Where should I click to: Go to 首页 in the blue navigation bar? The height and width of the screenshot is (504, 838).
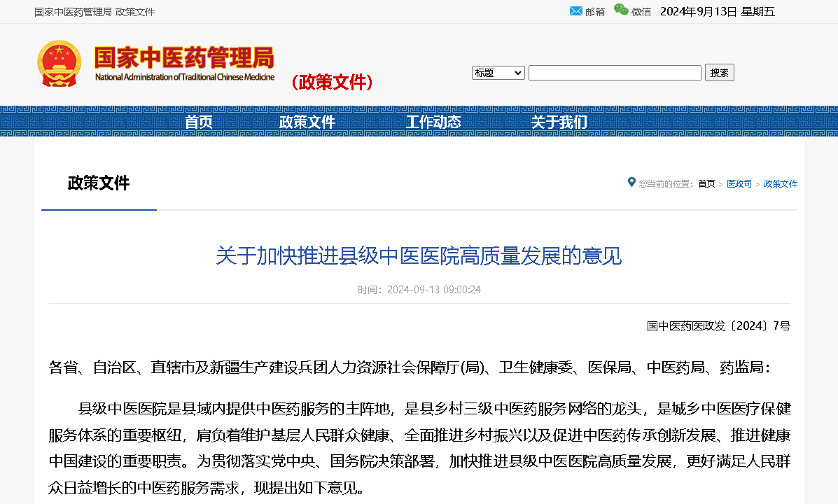(199, 122)
